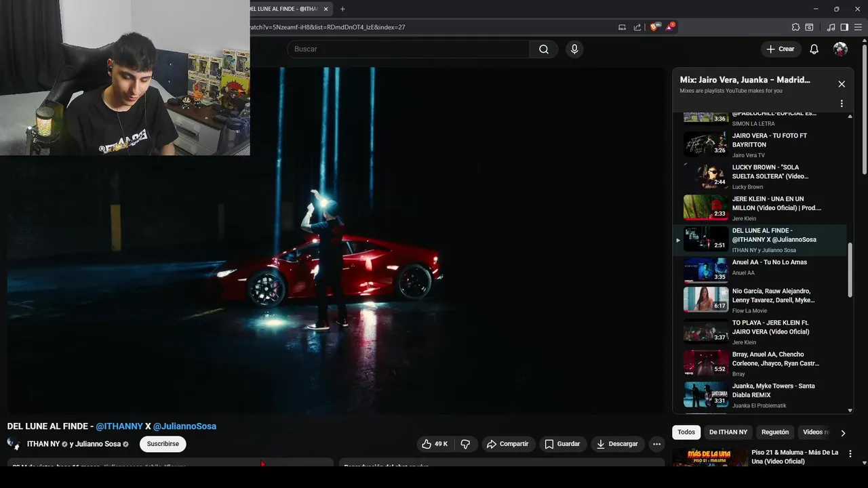
Task: Click the 49 K like count
Action: coord(441,444)
